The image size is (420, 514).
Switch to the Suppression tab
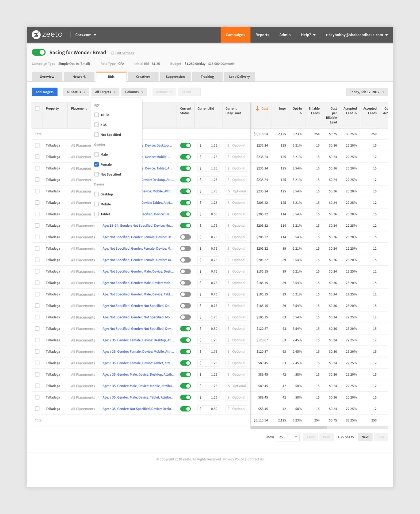(x=175, y=77)
